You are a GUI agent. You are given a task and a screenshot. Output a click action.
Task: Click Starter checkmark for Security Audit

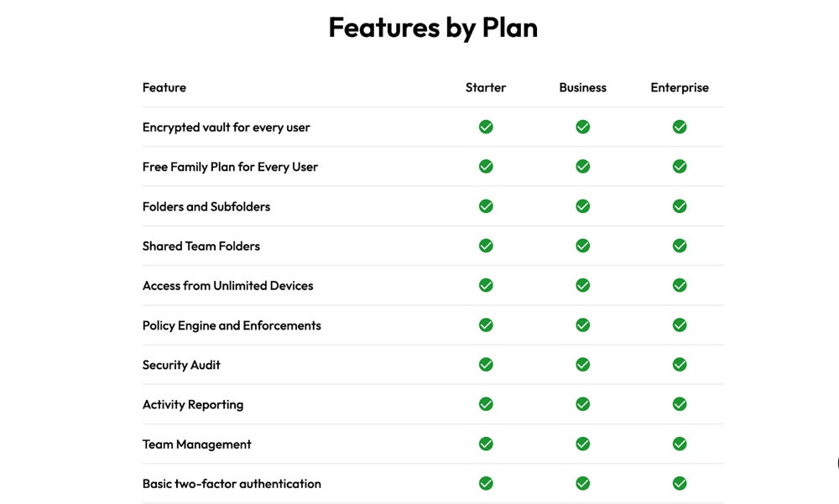486,365
